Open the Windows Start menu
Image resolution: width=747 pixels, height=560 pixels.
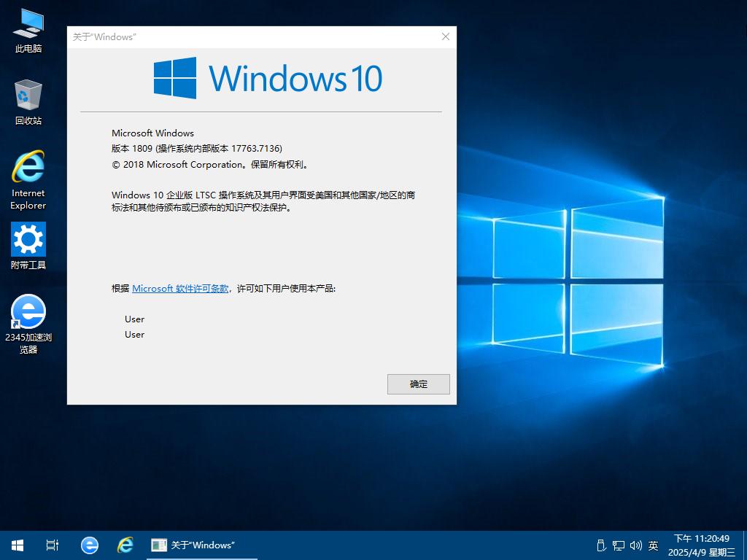pyautogui.click(x=18, y=545)
